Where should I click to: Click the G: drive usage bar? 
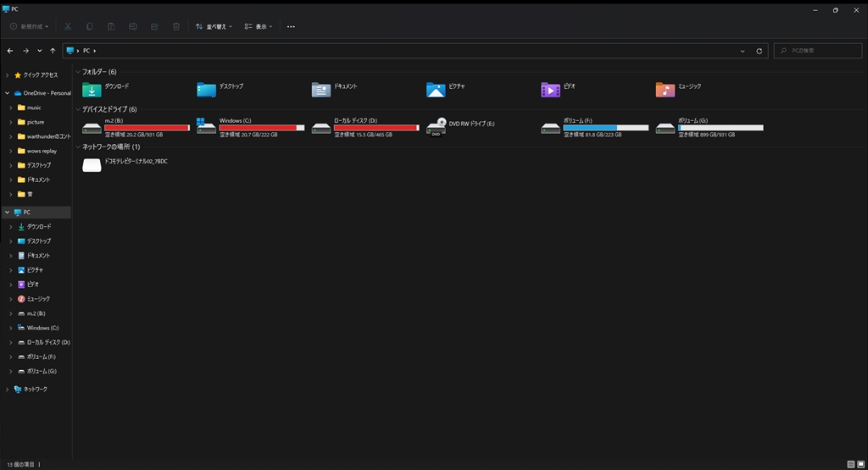pos(721,128)
